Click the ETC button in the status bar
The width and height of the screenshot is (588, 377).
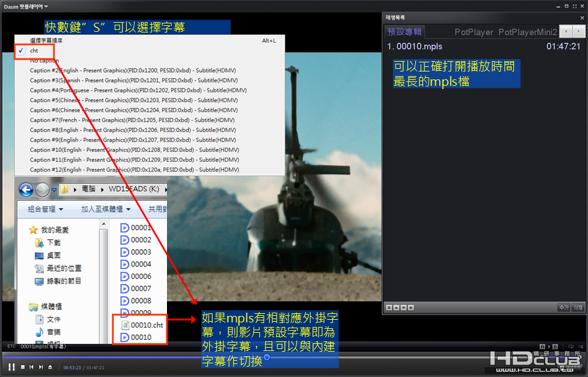(11, 346)
